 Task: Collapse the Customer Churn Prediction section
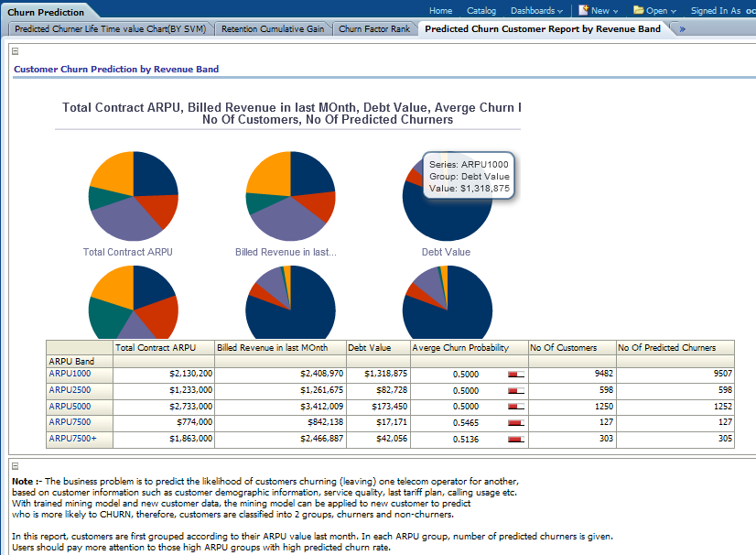15,51
